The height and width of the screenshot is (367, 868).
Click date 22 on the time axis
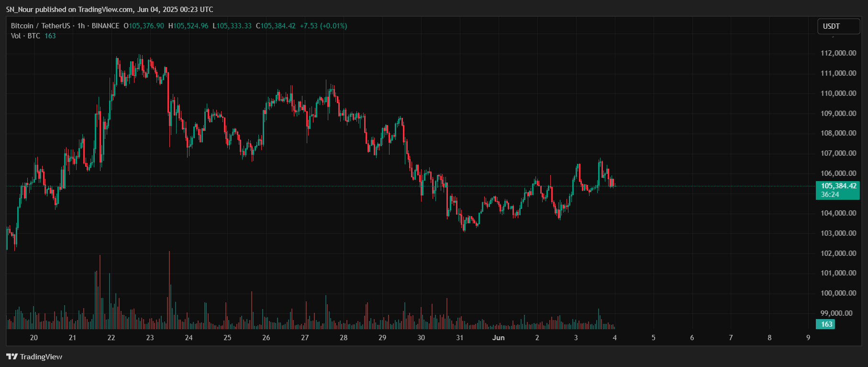click(x=111, y=338)
